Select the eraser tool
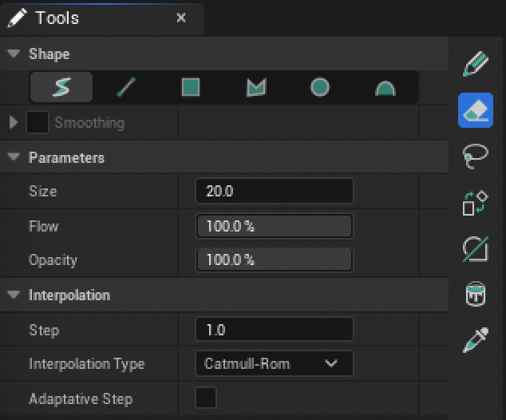 pyautogui.click(x=476, y=110)
